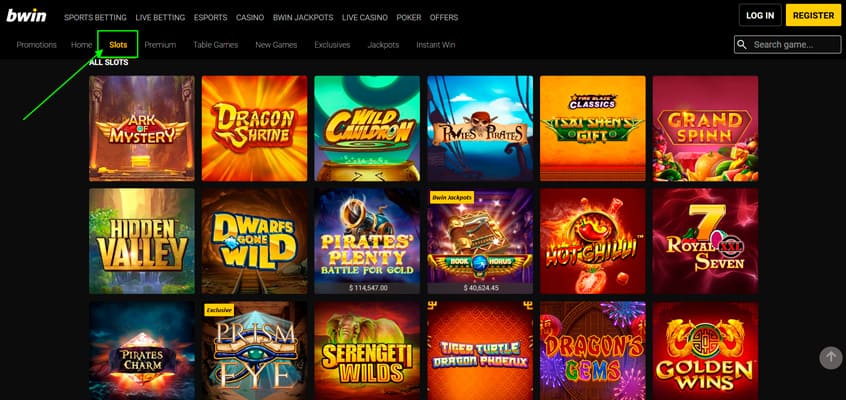Open Sports Betting in top menu
Screen dimensions: 846x400
pyautogui.click(x=95, y=17)
